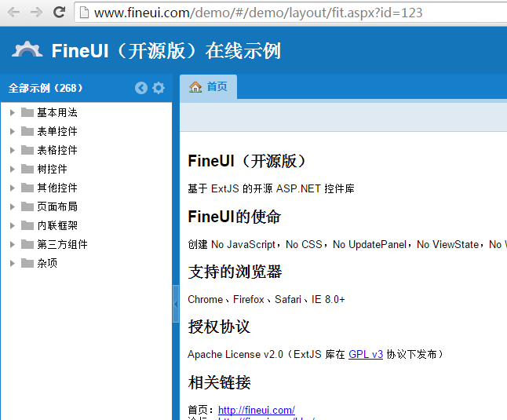This screenshot has height=420, width=507.
Task: Click the 支持的浏览器 heading
Action: [235, 272]
